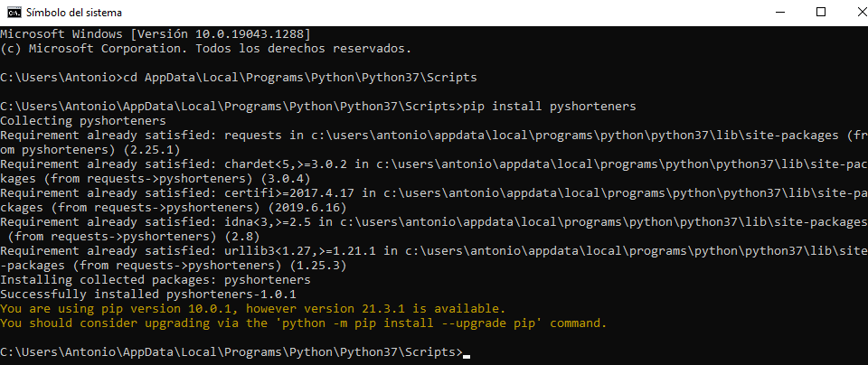Click the yellow pip version 10.0.1 warning
This screenshot has width=868, height=365.
[x=253, y=309]
